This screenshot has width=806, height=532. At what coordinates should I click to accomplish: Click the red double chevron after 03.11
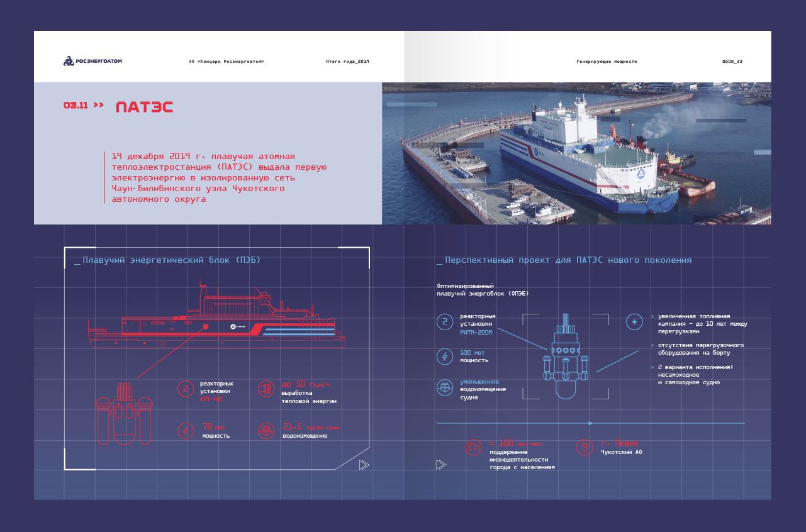[99, 106]
